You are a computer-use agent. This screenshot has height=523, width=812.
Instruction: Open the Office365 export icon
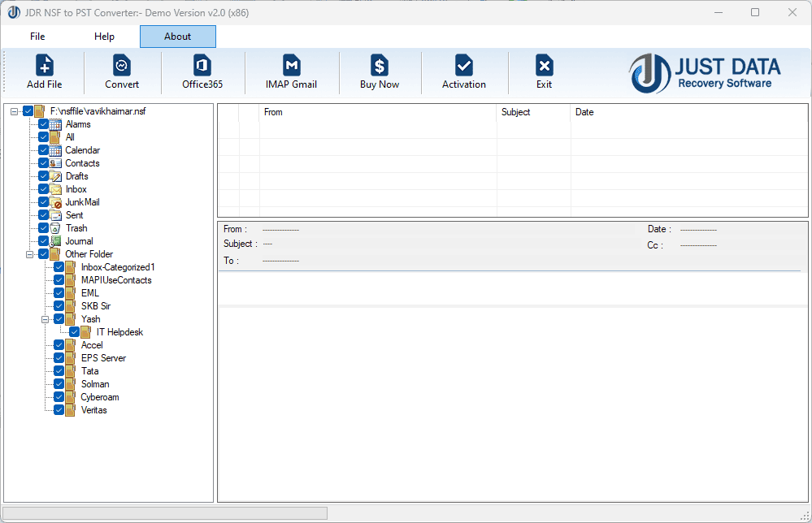pyautogui.click(x=201, y=72)
